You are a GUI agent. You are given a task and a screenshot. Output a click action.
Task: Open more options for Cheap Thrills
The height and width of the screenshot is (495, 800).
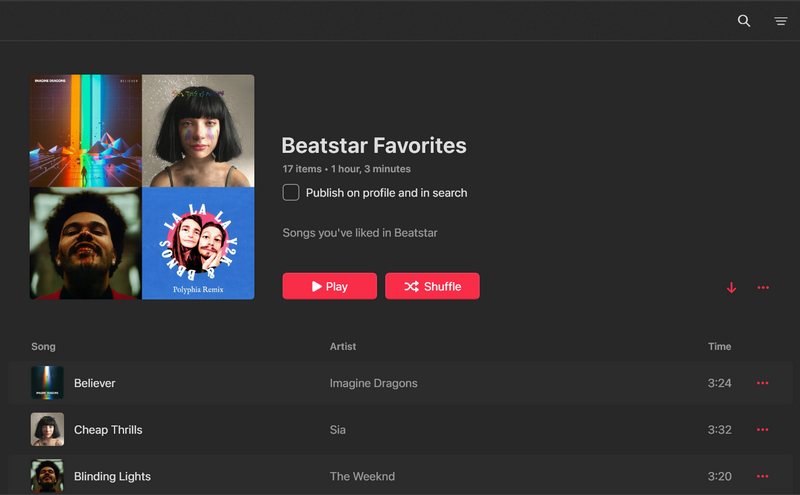[x=763, y=430]
